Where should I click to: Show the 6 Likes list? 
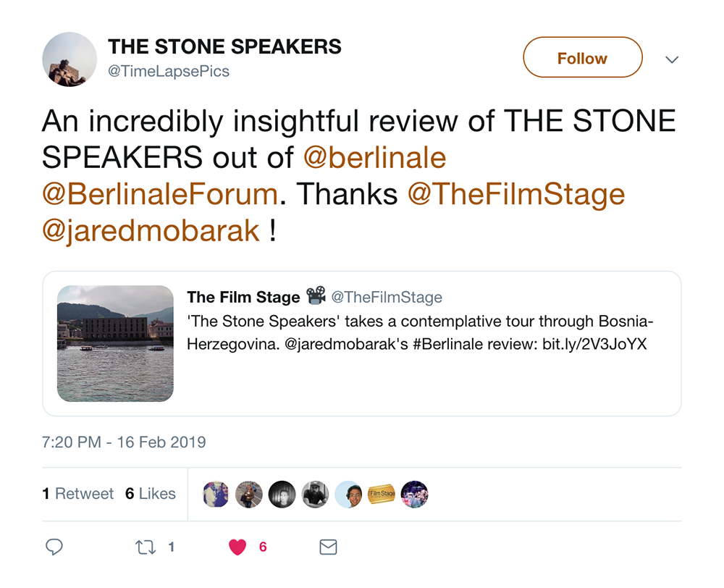coord(151,494)
